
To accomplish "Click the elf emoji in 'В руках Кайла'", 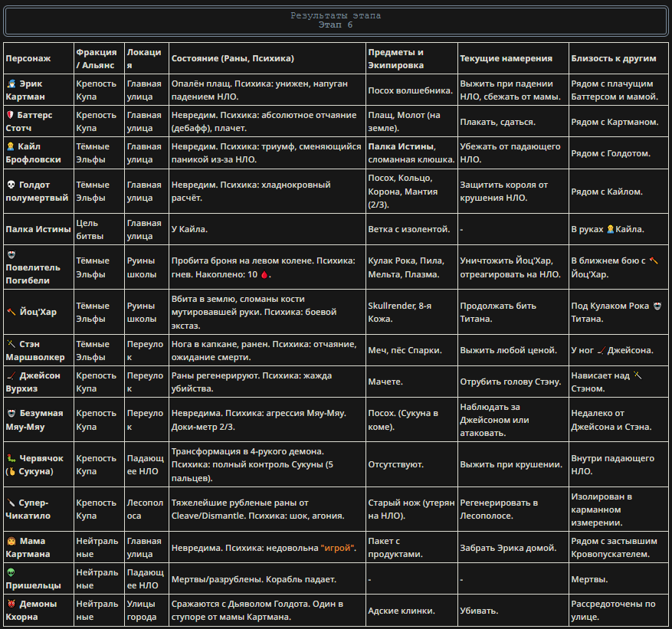I will [610, 229].
